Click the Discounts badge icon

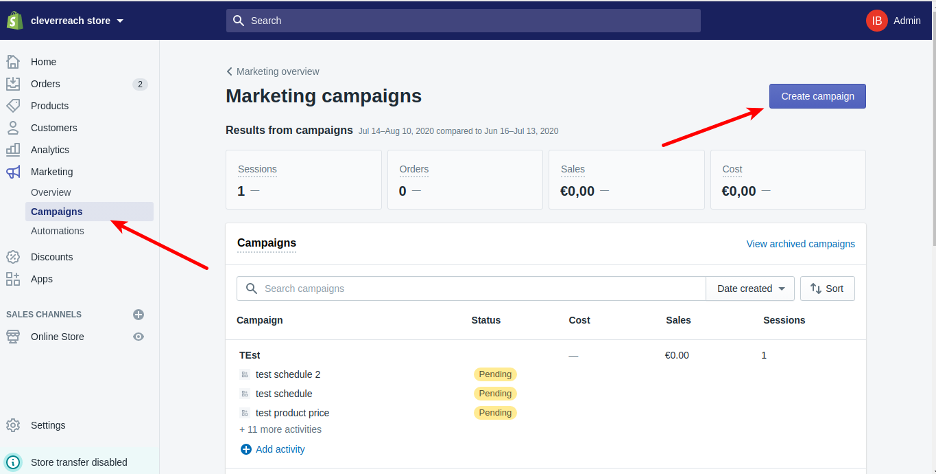coord(13,257)
